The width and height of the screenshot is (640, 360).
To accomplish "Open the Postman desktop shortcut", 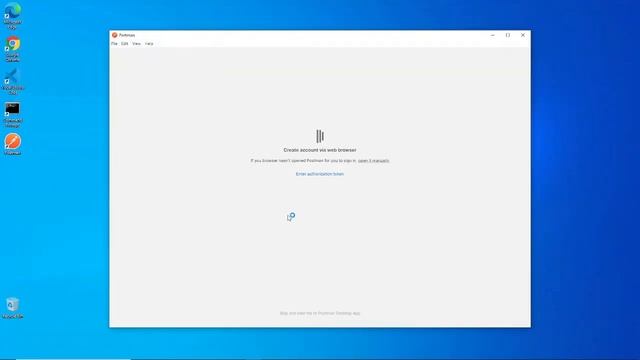I will [x=13, y=144].
